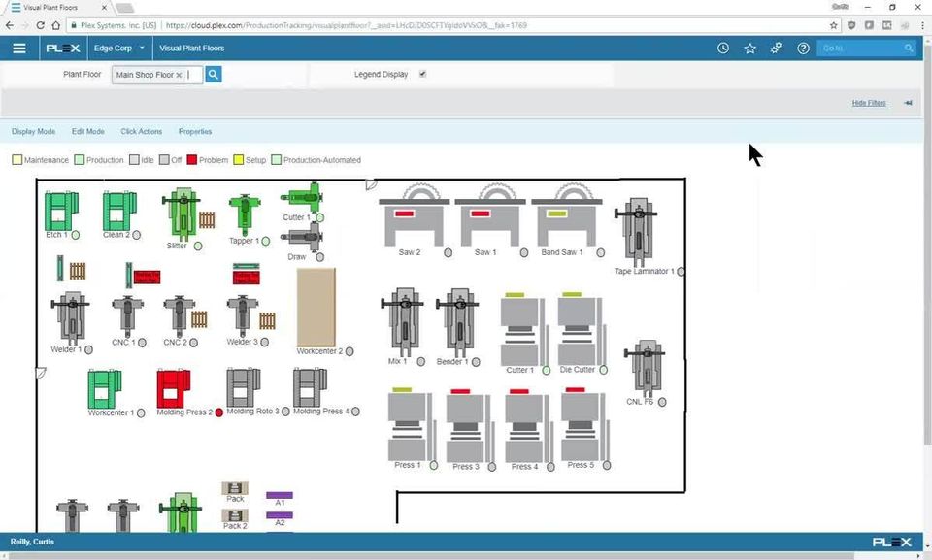This screenshot has width=932, height=560.
Task: Click Visual Plant Floors header title
Action: [x=191, y=49]
